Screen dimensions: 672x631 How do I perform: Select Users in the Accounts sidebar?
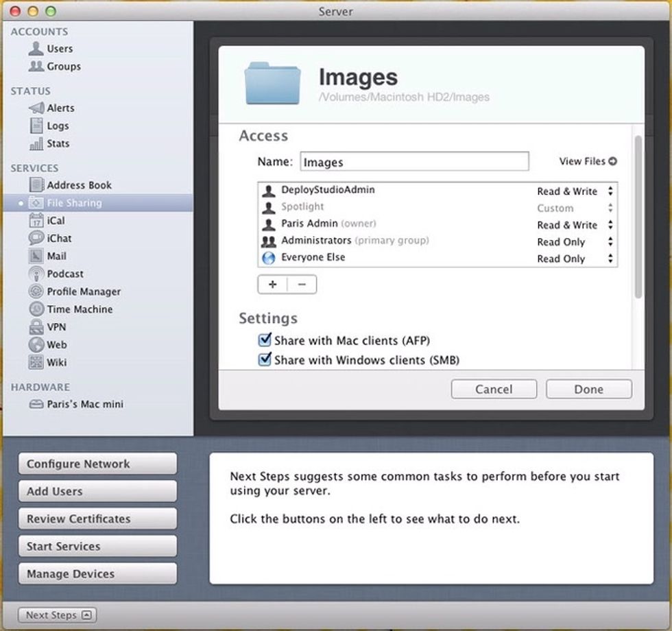tap(59, 49)
